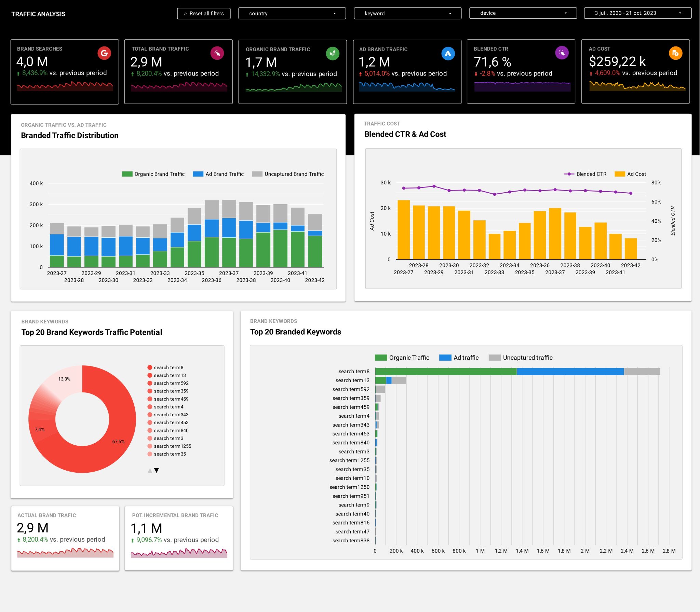
Task: Click the Google icon on Brand Searches card
Action: (104, 53)
